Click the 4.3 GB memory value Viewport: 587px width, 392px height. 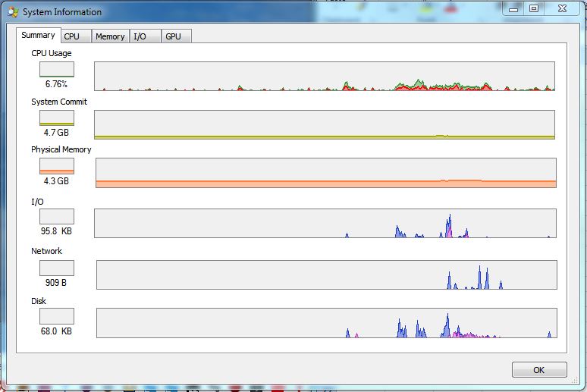[56, 181]
